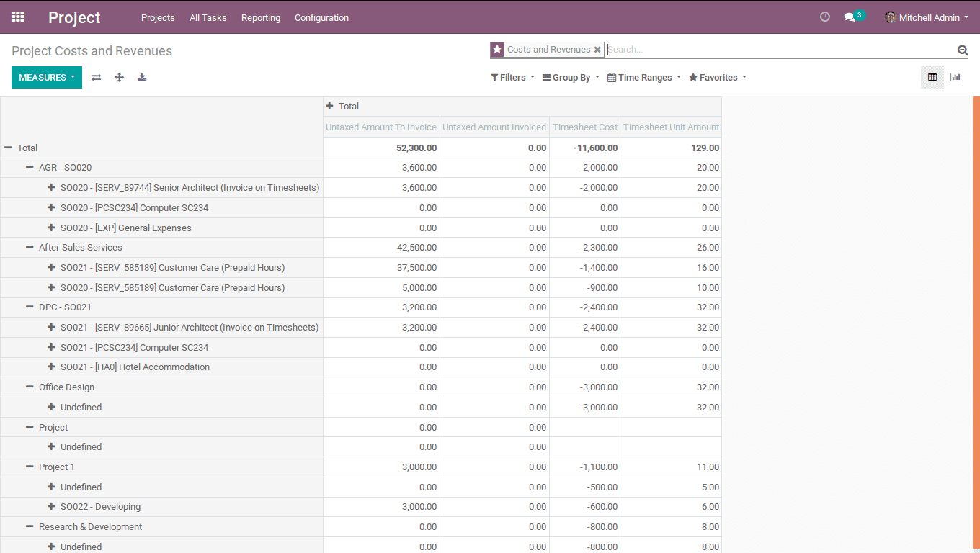This screenshot has width=980, height=553.
Task: Switch to pivot table view
Action: point(932,77)
